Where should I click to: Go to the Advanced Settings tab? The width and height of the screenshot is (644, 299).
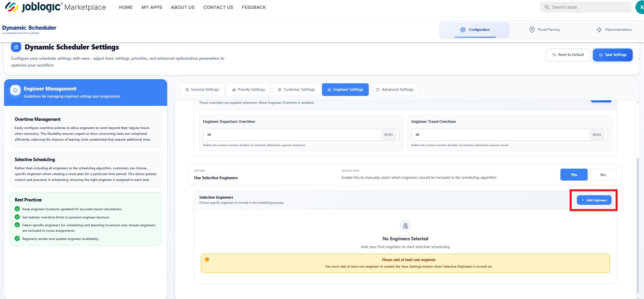point(395,90)
